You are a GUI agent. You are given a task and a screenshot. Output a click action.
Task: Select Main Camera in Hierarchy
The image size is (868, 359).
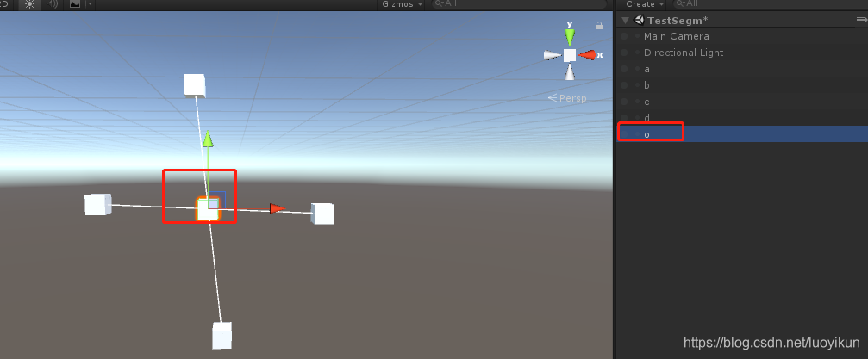(742, 36)
